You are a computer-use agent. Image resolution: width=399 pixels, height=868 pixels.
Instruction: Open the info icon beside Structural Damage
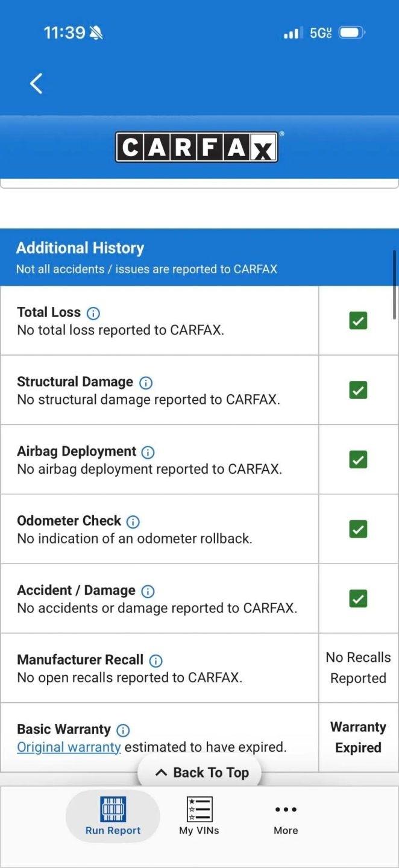[146, 382]
